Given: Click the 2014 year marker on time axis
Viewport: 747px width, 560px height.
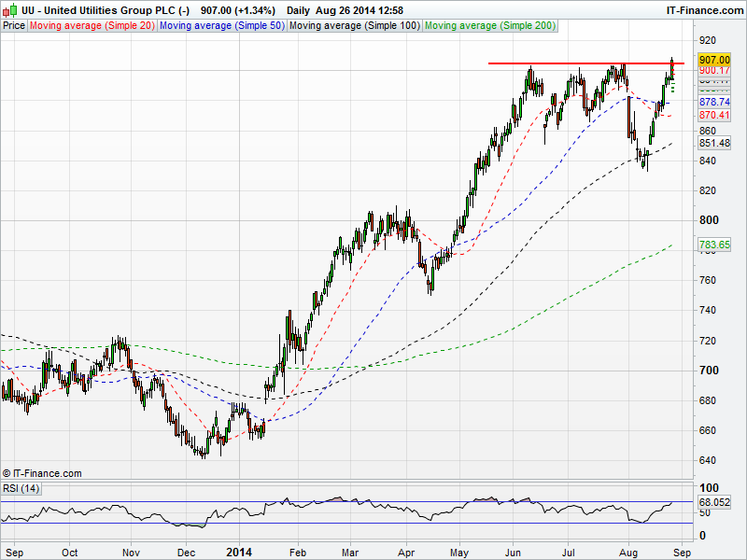Looking at the screenshot, I should (241, 552).
